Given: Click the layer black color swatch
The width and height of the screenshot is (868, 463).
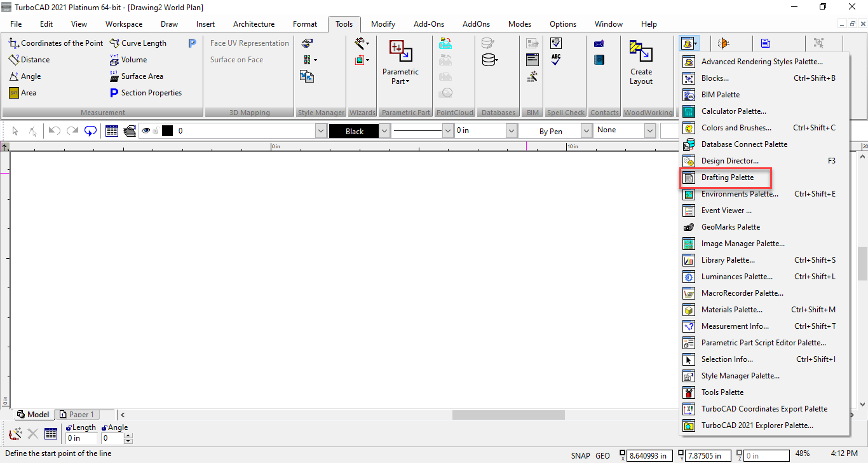Looking at the screenshot, I should pos(168,131).
